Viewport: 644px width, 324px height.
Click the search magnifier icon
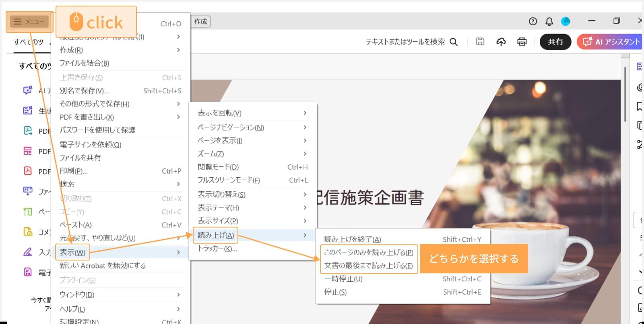pyautogui.click(x=454, y=42)
